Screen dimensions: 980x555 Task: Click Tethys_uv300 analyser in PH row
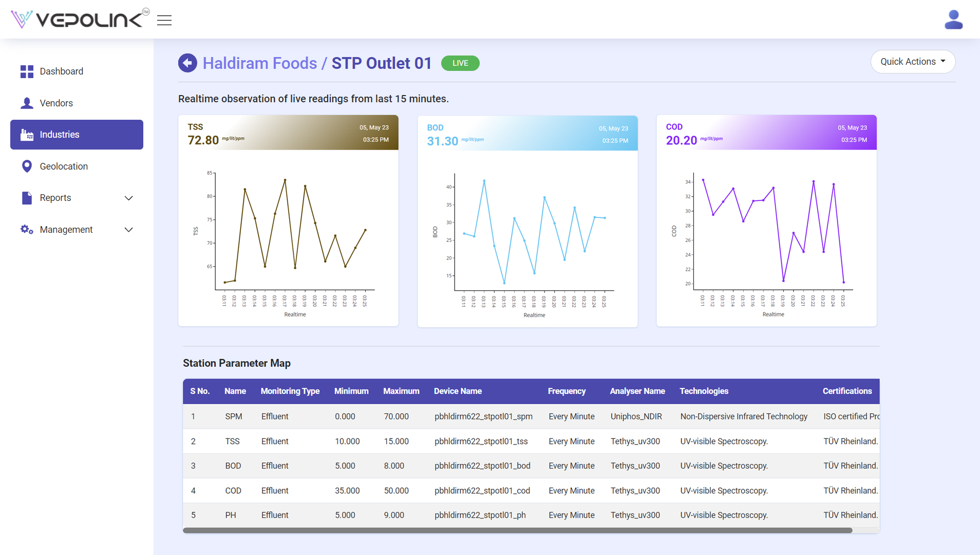pos(635,515)
